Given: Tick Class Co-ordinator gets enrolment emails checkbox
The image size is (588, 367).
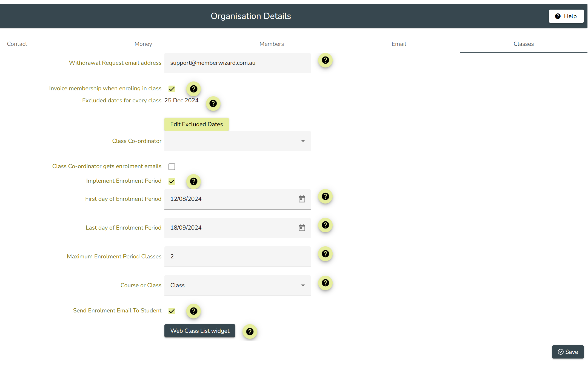Looking at the screenshot, I should [172, 167].
